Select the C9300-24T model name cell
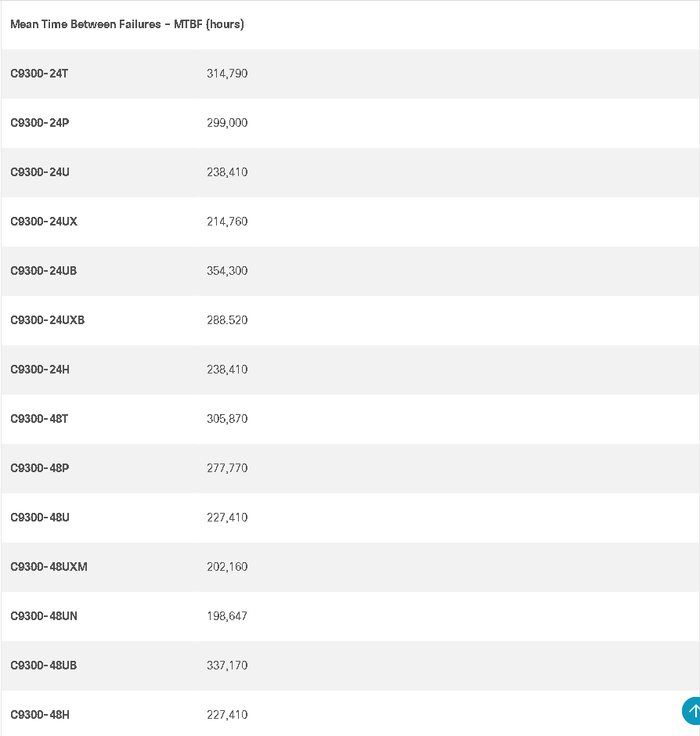Screen dimensions: 700x736 click(39, 74)
